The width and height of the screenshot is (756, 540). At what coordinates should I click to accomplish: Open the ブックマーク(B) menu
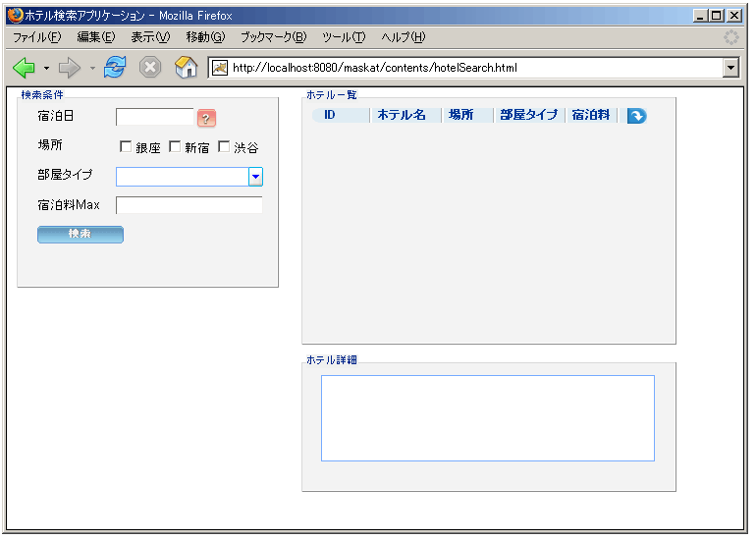(273, 37)
